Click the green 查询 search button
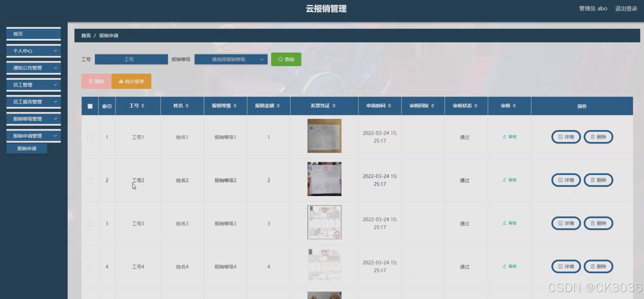644x299 pixels. (286, 59)
